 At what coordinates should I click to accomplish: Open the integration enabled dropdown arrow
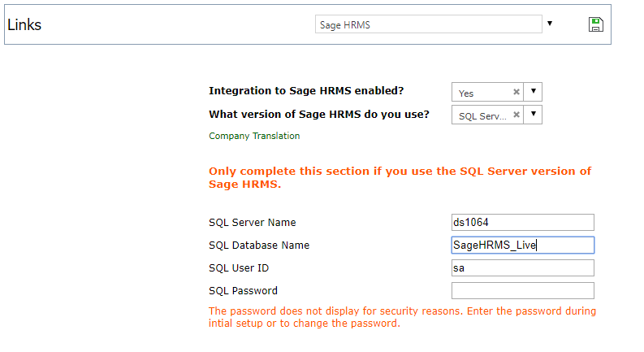[533, 92]
